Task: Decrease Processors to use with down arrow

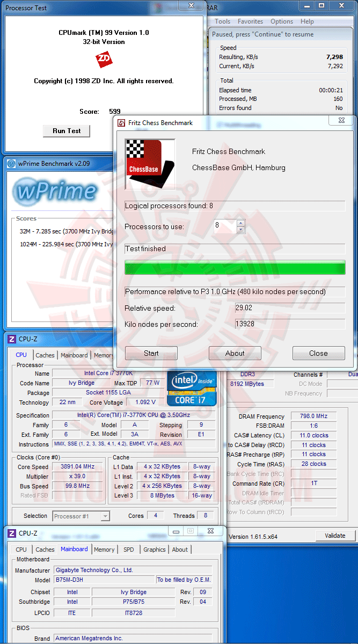Action: tap(240, 230)
